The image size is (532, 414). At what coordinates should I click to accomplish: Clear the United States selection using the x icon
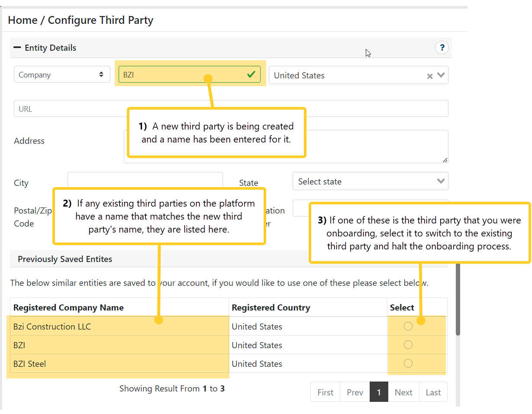tap(429, 76)
